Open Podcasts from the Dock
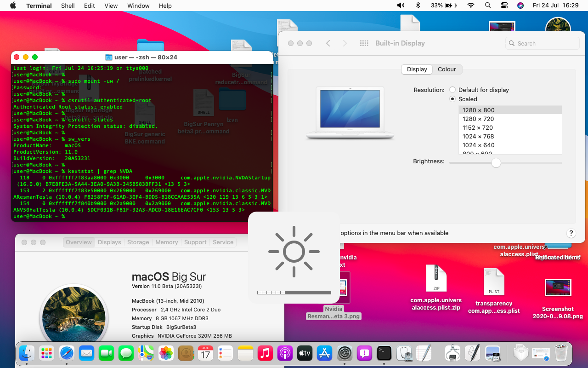Viewport: 588px width, 368px height. 285,353
